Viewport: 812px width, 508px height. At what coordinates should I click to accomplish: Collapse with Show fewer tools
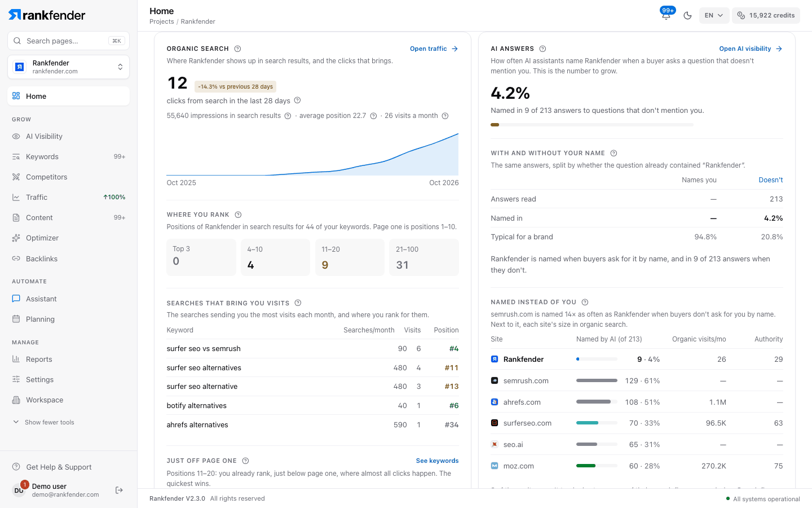pyautogui.click(x=44, y=422)
